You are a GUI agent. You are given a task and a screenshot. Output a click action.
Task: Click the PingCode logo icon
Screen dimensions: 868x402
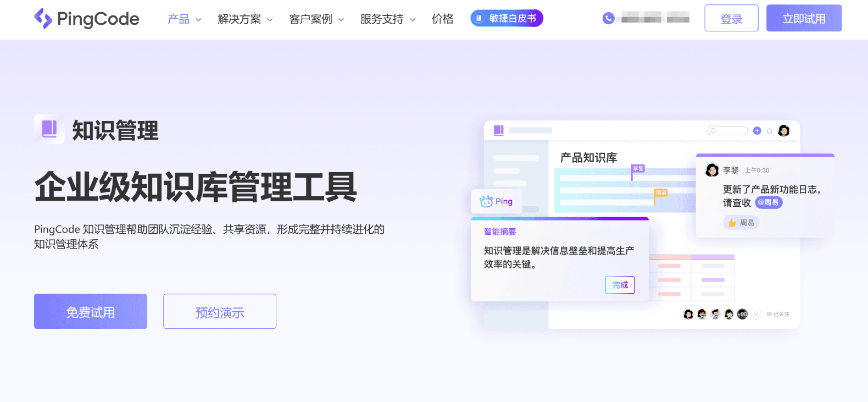[x=43, y=18]
